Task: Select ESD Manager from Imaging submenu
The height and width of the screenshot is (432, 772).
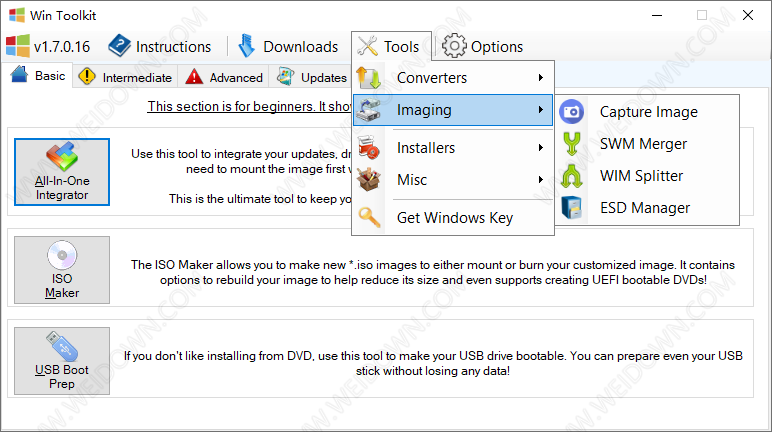Action: point(647,208)
